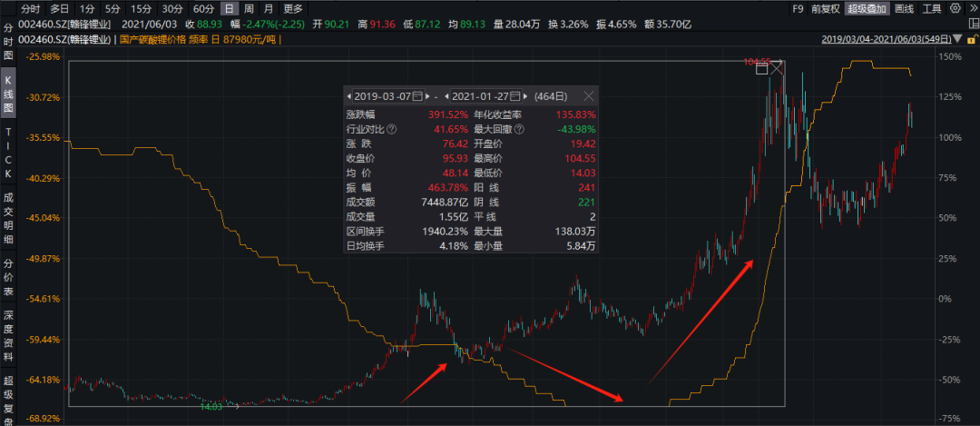
Task: Click the 最高价 value 104.55 in the popup
Action: [x=579, y=159]
